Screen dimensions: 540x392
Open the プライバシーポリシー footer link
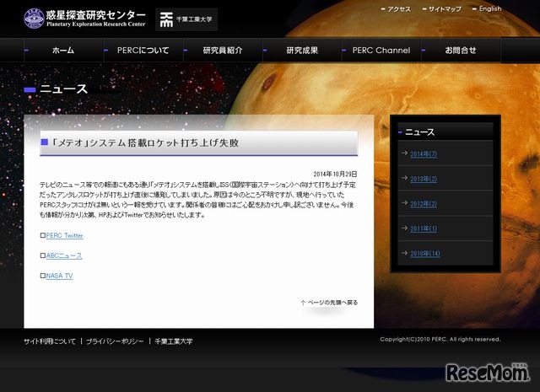tap(115, 341)
